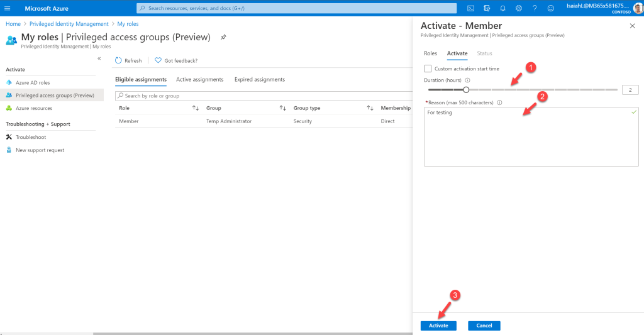644x335 pixels.
Task: Open the hamburger portal menu
Action: tap(8, 8)
